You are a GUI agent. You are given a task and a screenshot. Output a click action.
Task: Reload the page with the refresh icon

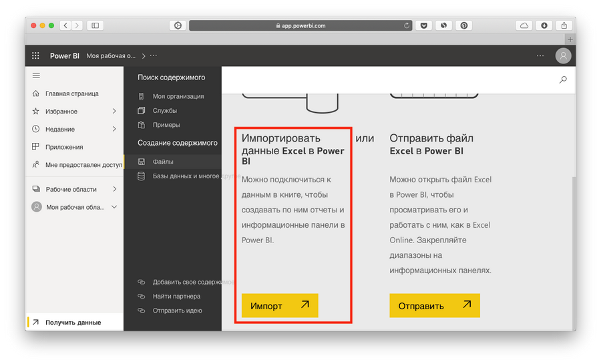(x=407, y=25)
